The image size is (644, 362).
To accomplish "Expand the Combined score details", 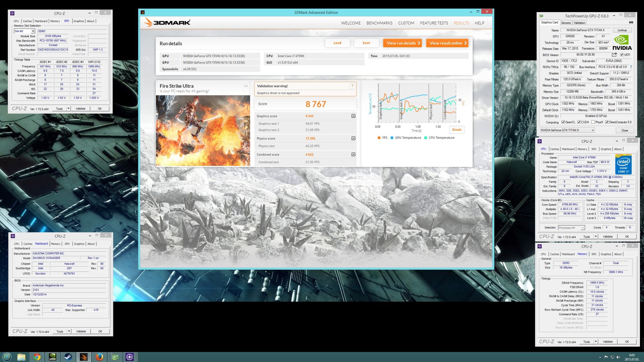I will click(x=353, y=155).
